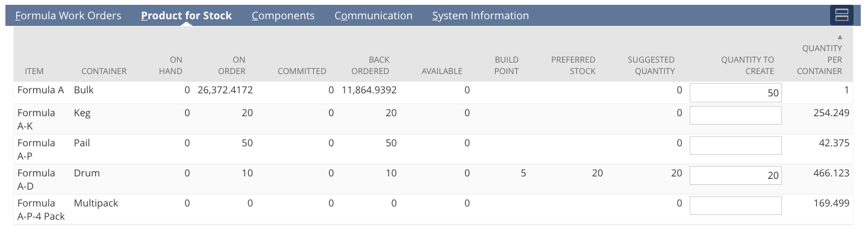Click the Container column header

104,71
